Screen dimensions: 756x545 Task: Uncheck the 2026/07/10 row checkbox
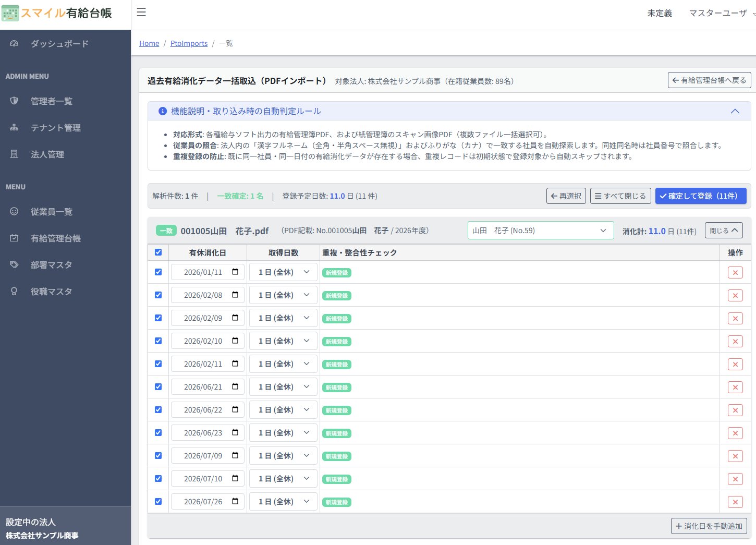point(158,478)
